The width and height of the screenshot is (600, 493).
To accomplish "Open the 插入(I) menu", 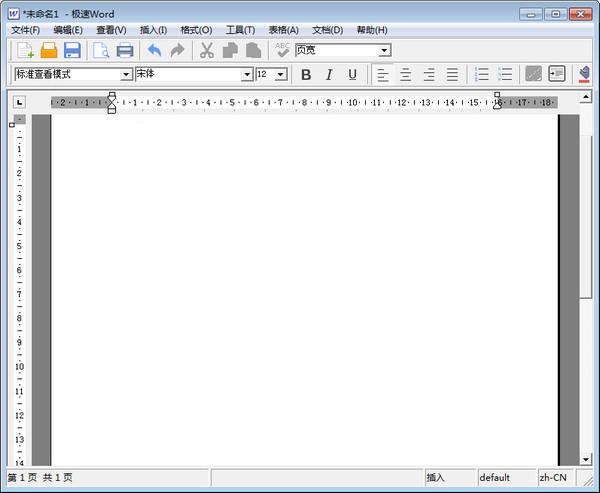I will coord(153,30).
